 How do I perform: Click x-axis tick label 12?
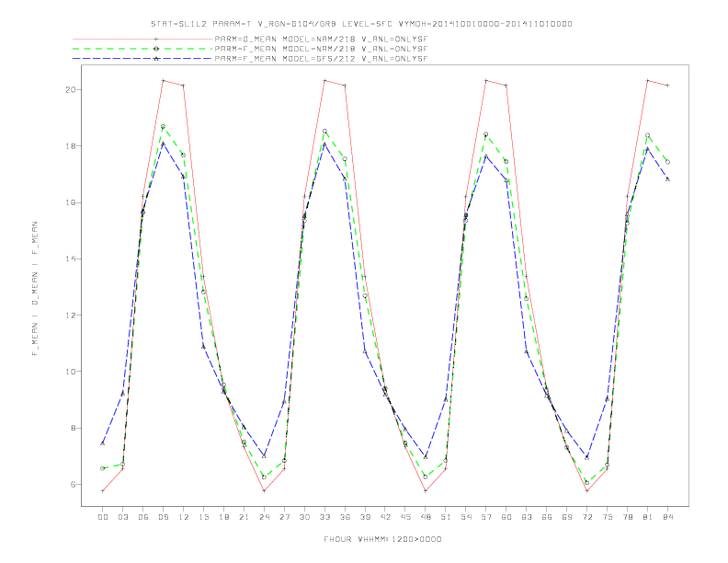coord(184,517)
